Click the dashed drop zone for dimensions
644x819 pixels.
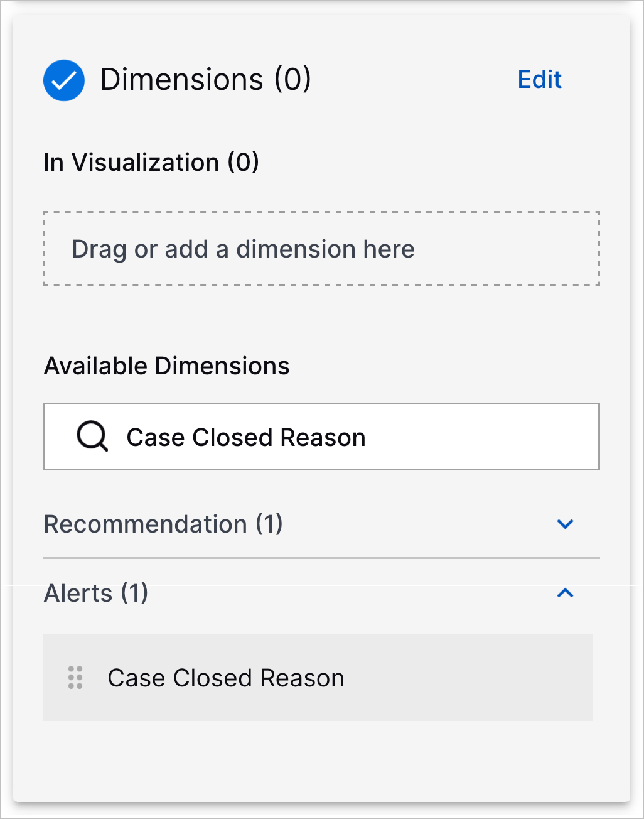click(321, 249)
